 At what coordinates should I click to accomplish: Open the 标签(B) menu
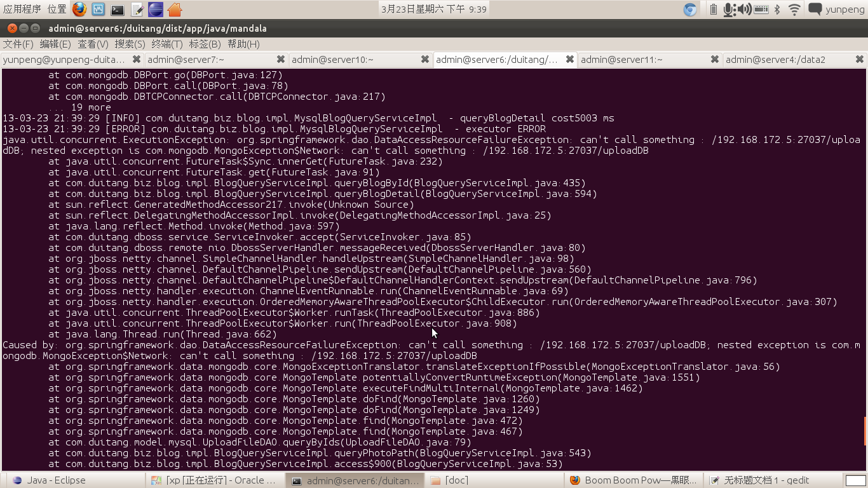tap(205, 44)
